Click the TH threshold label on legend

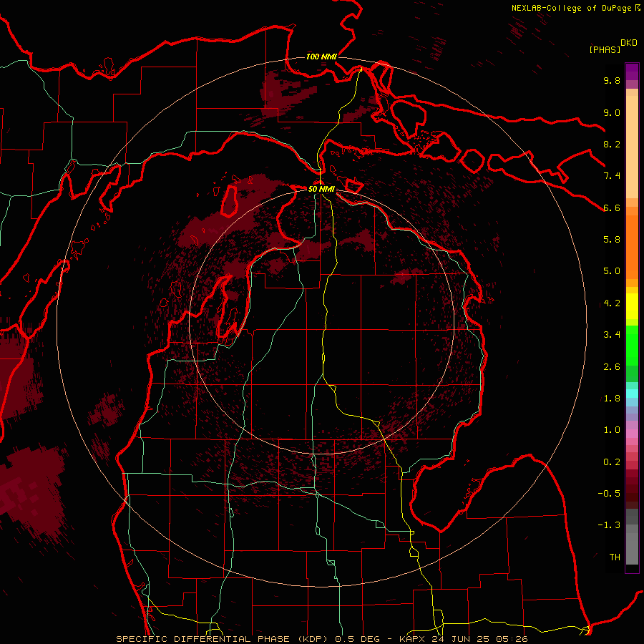615,557
